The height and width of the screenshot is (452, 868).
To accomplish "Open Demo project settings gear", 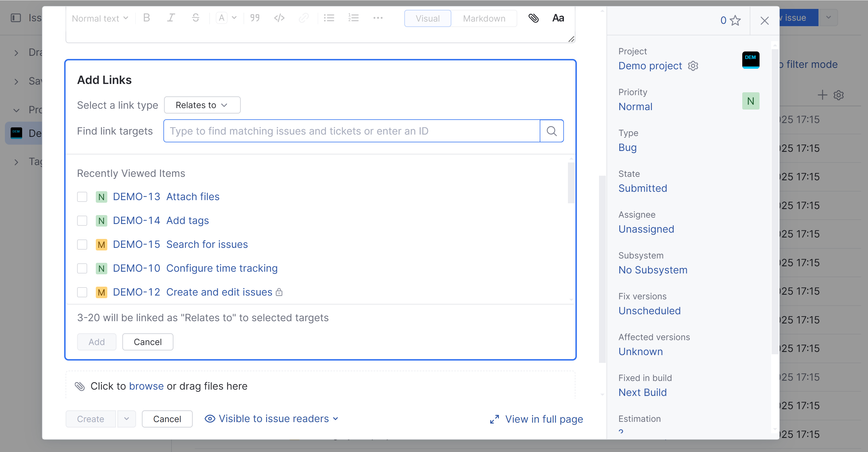I will coord(693,66).
